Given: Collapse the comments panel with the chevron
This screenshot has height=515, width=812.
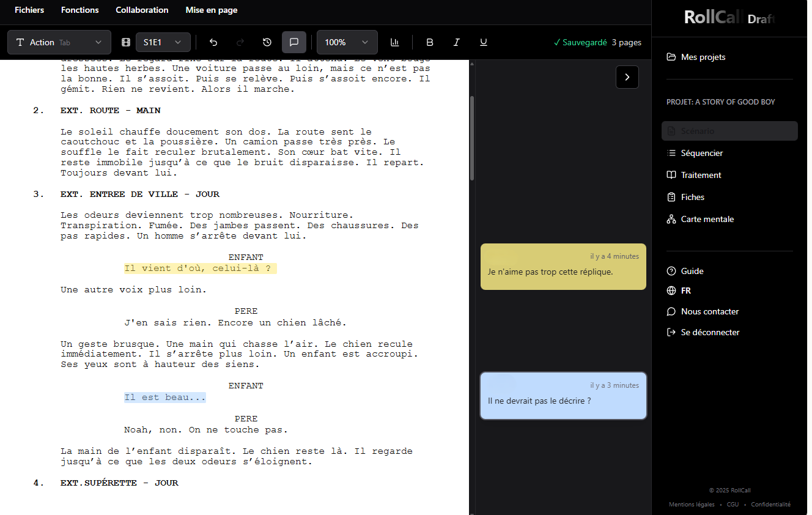Looking at the screenshot, I should click(627, 77).
